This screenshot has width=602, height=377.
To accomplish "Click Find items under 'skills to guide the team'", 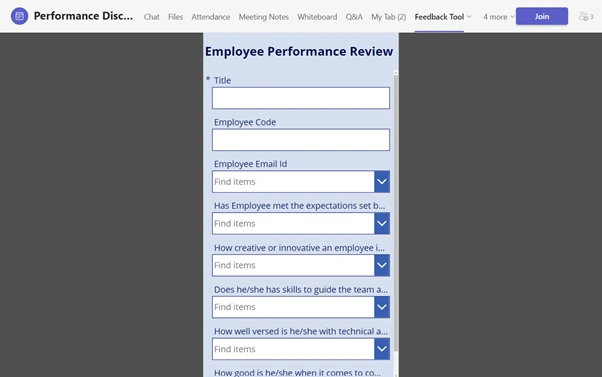I will pyautogui.click(x=293, y=307).
